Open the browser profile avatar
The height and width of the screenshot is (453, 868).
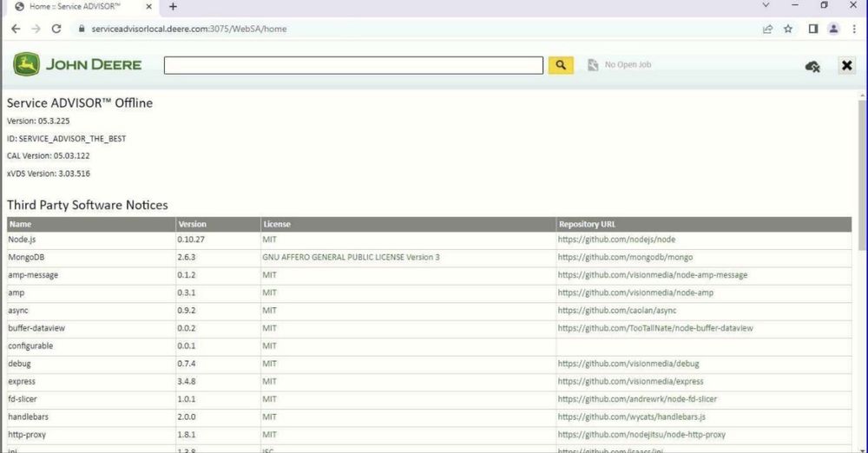point(833,29)
